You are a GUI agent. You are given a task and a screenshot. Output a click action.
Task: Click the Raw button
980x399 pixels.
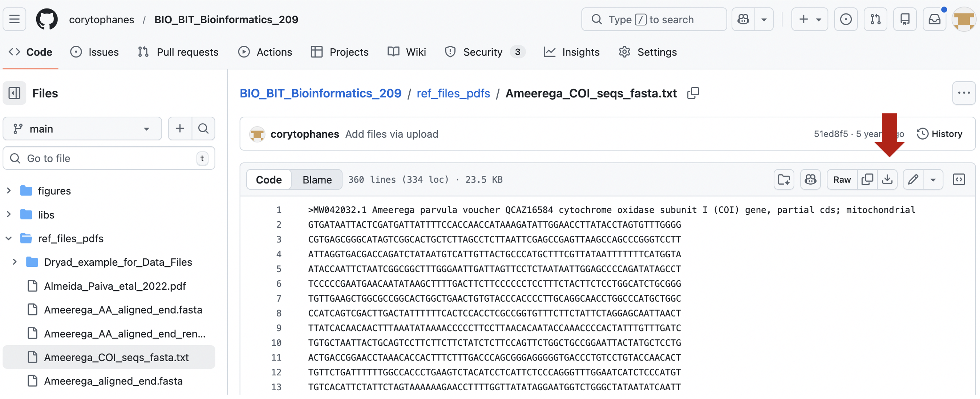[x=842, y=180]
